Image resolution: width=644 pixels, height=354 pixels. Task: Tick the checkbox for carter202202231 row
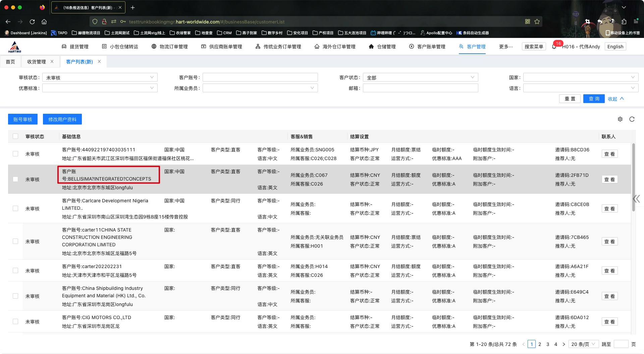tap(15, 270)
